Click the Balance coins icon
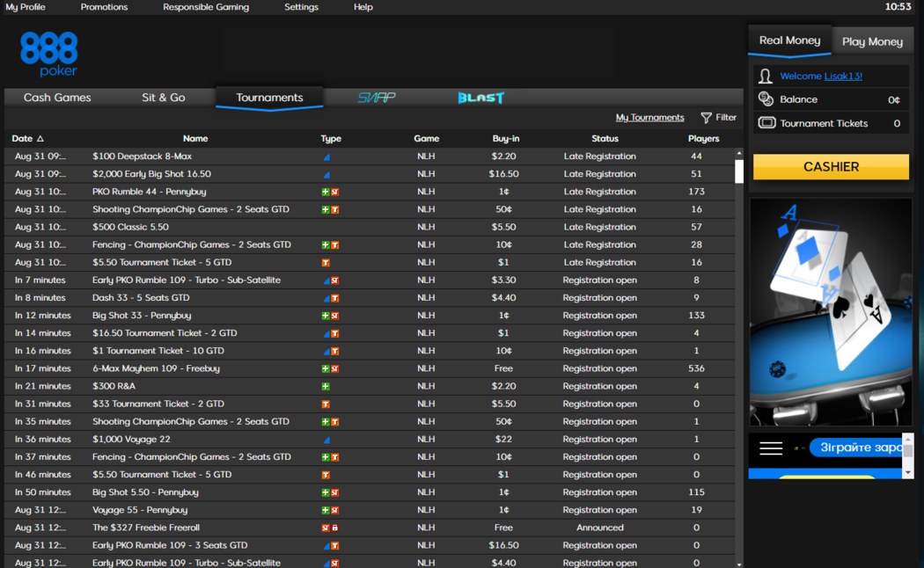 pos(766,99)
